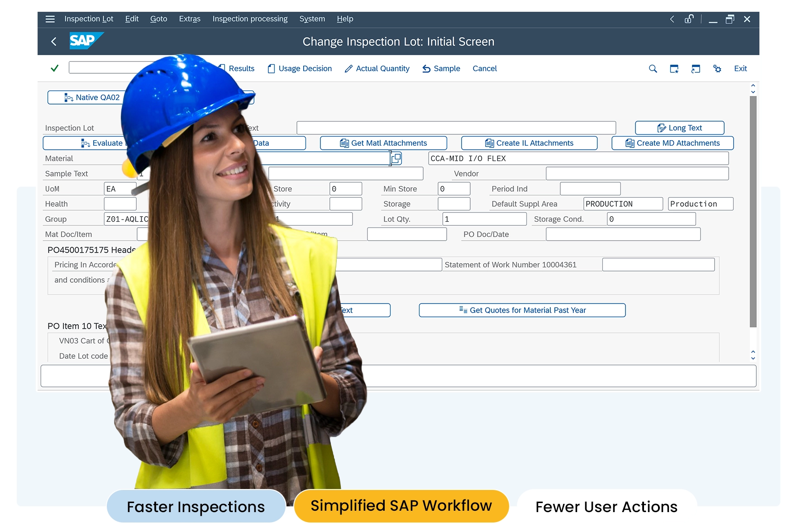Click the bottom status message bar
The height and width of the screenshot is (532, 797).
point(398,376)
